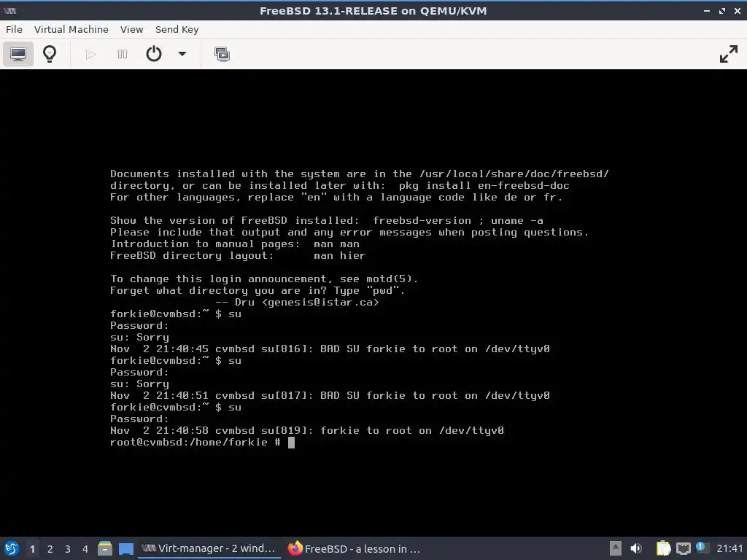Activate Virt-manager taskbar entry
The width and height of the screenshot is (747, 560).
pos(209,548)
